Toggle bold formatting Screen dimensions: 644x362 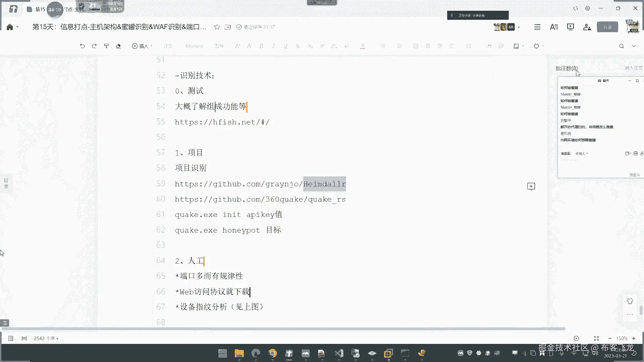pos(261,46)
